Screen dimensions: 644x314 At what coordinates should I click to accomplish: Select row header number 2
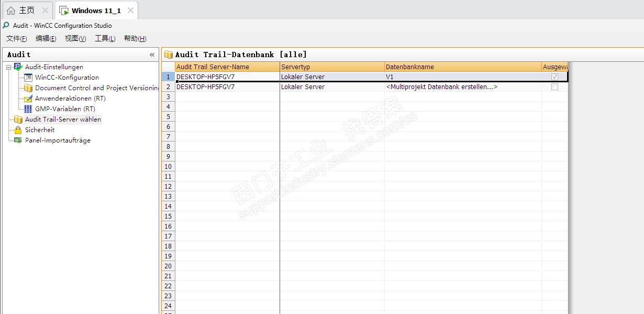168,87
